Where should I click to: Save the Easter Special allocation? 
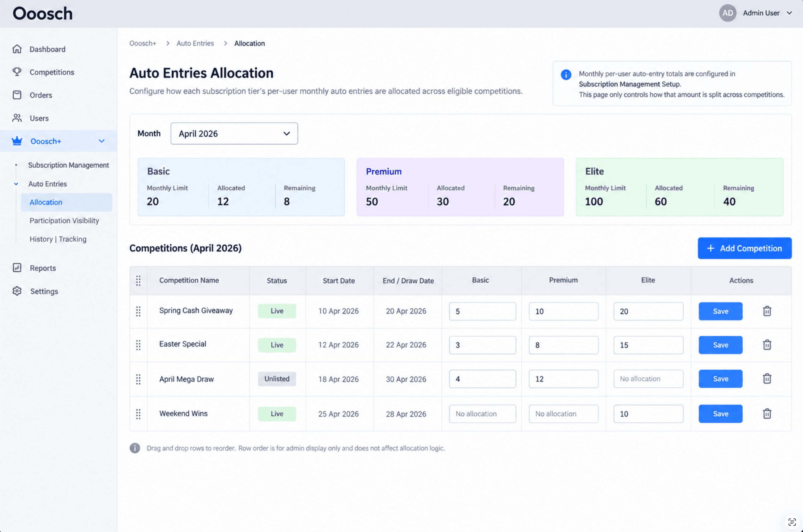click(721, 345)
